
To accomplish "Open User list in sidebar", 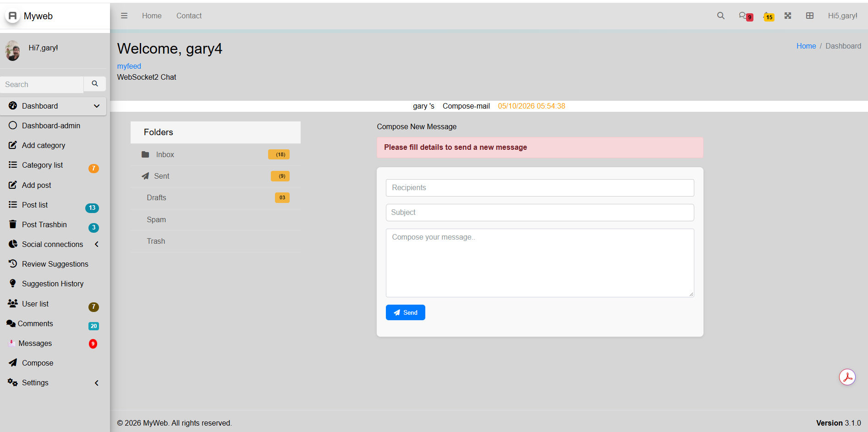I will tap(53, 304).
